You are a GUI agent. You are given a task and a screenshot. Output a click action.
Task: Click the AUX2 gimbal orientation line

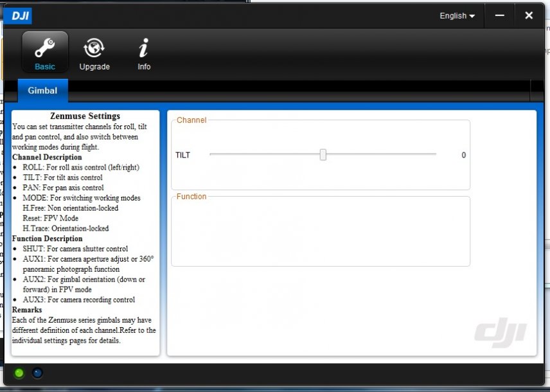tap(84, 284)
